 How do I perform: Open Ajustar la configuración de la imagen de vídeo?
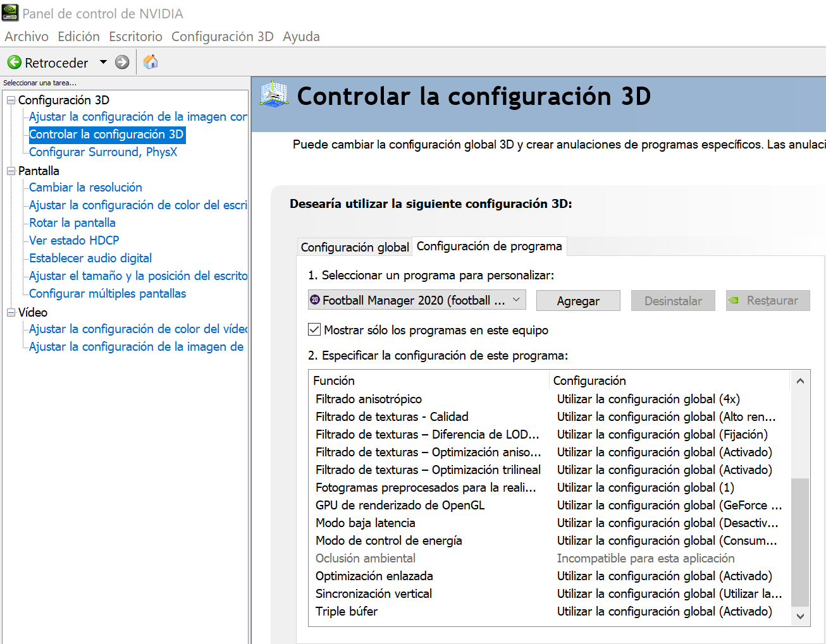(x=136, y=346)
